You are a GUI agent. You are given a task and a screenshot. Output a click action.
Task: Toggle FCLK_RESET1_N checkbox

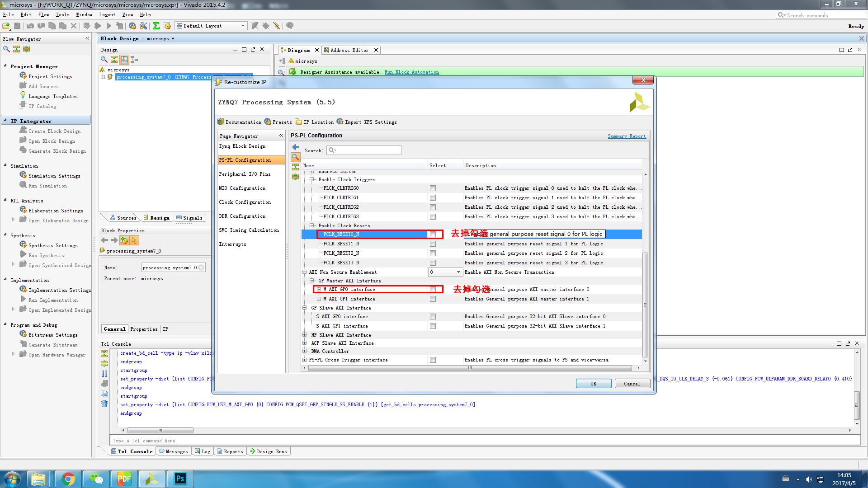tap(433, 244)
